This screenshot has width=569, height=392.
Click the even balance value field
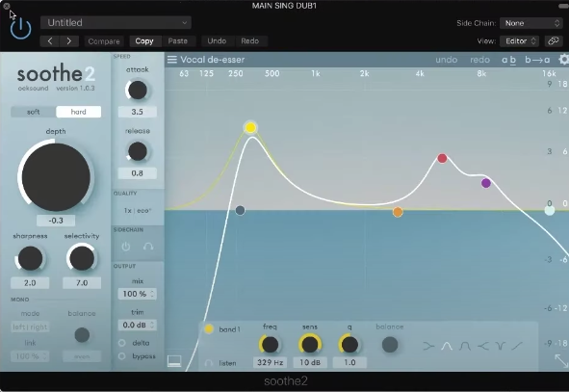(82, 356)
